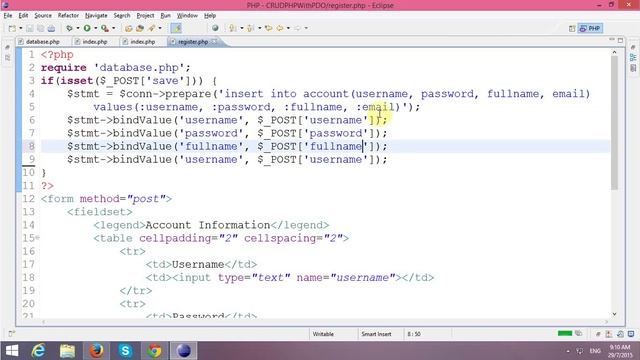640x360 pixels.
Task: Click the Save All toolbar icon
Action: click(40, 28)
